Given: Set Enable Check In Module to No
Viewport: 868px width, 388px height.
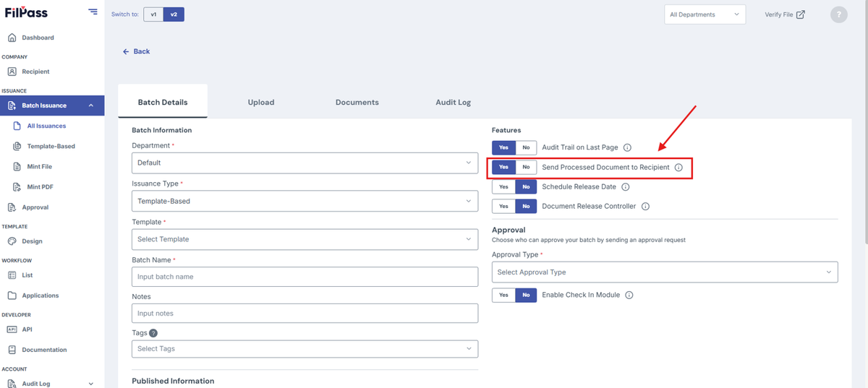Looking at the screenshot, I should click(526, 295).
